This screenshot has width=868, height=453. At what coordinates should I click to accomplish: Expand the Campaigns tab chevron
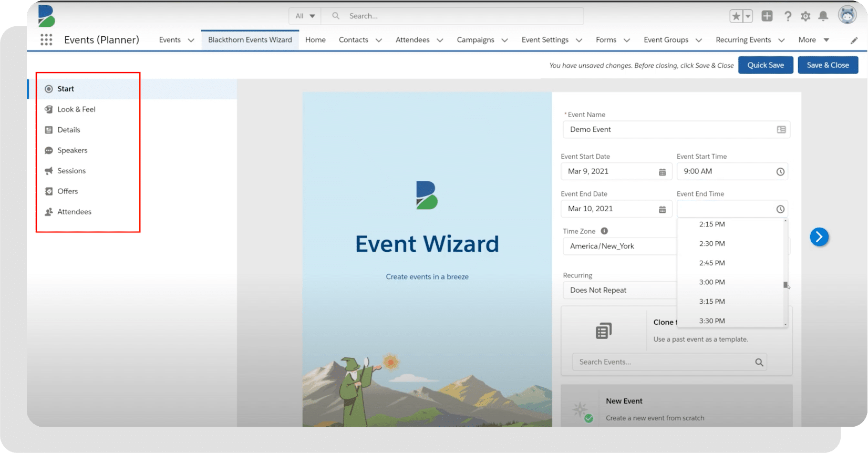click(504, 40)
